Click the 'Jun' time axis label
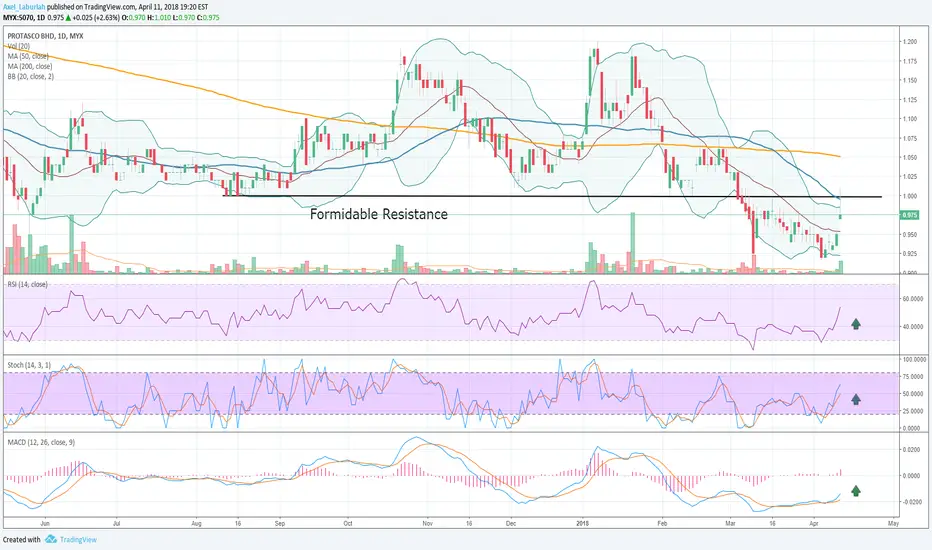This screenshot has height=550, width=932. click(45, 524)
